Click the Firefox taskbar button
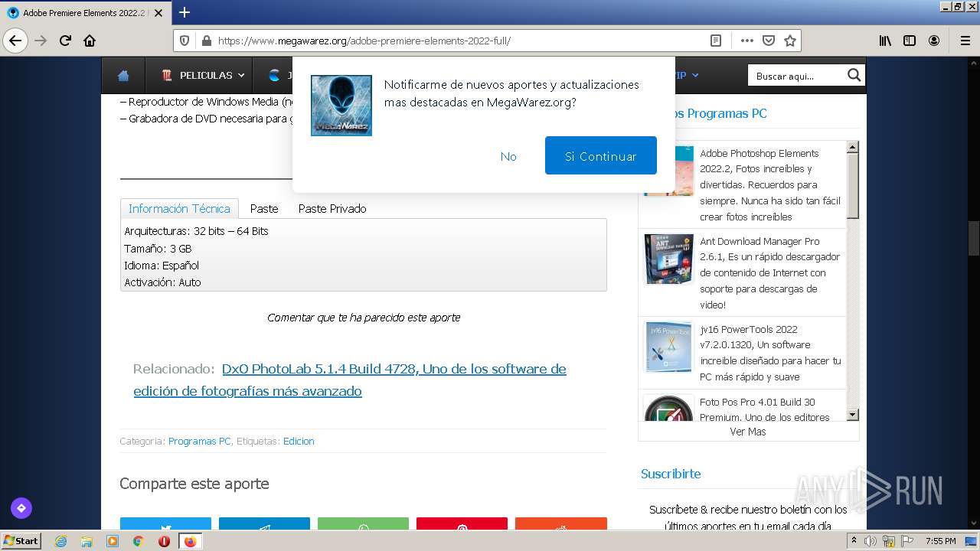The height and width of the screenshot is (551, 980). coord(190,541)
